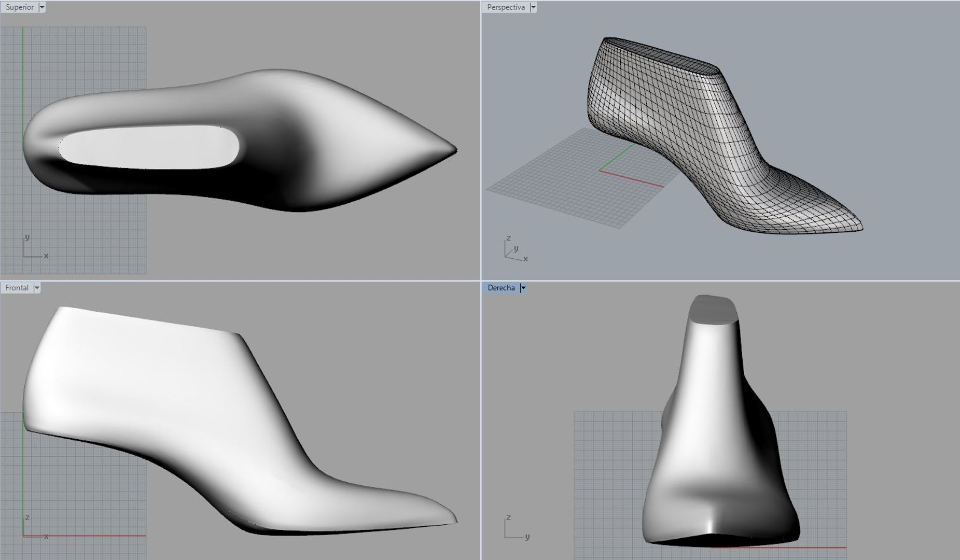Open the Superior viewport menu arrow
The width and height of the screenshot is (960, 560).
(42, 7)
